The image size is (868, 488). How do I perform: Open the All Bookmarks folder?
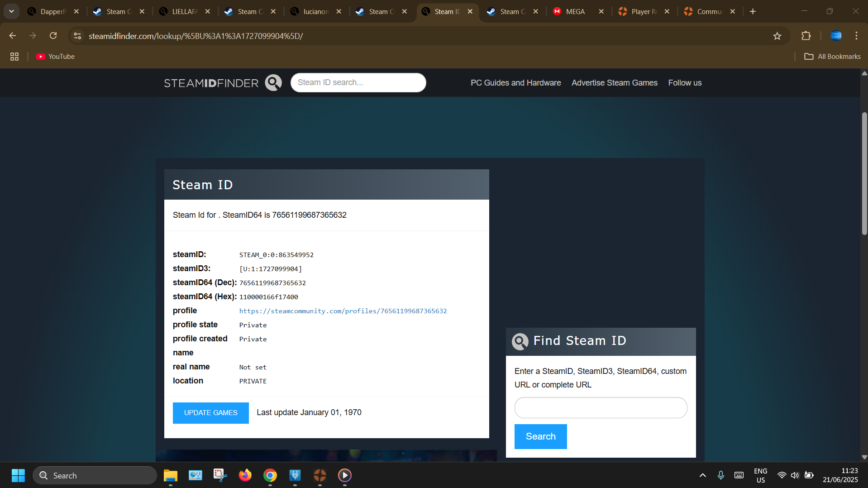[x=833, y=57]
